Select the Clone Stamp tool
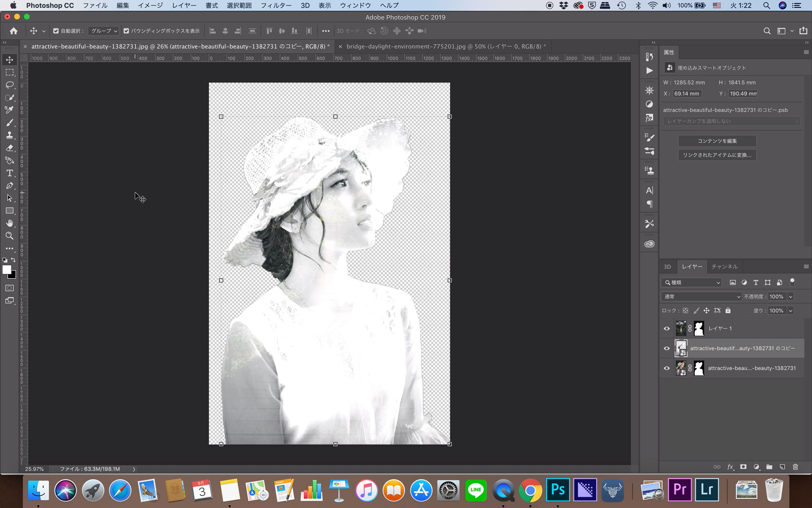 [x=9, y=135]
